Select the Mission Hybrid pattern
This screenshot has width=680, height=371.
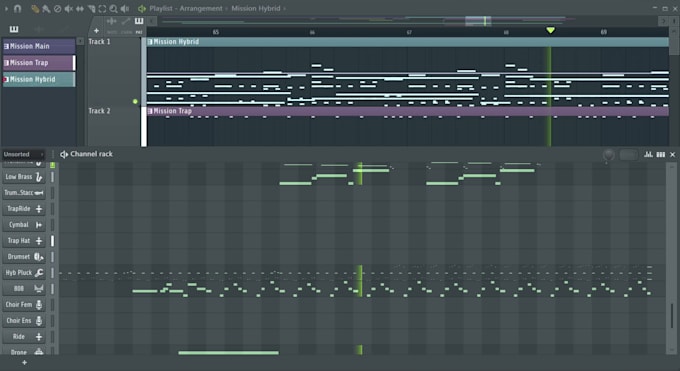coord(39,79)
